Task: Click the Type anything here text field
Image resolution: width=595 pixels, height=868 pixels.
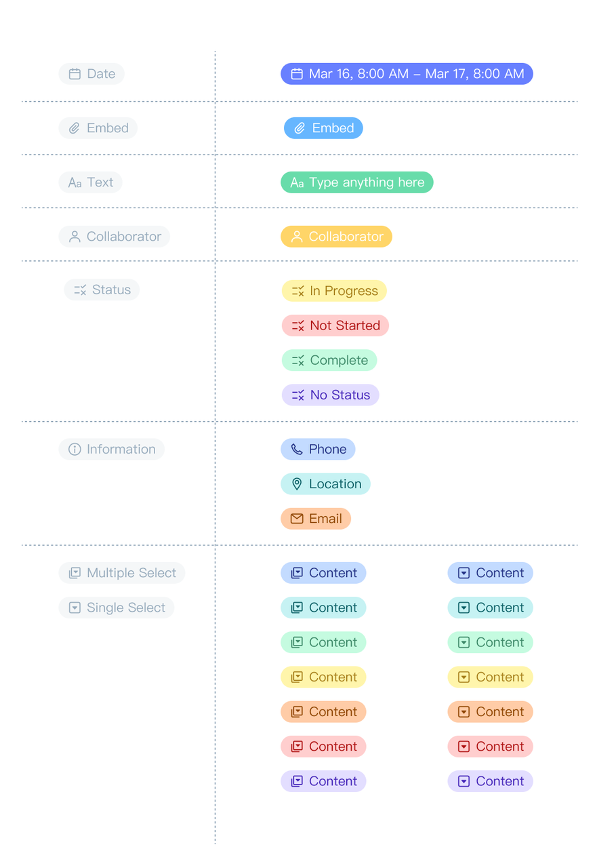Action: (357, 182)
